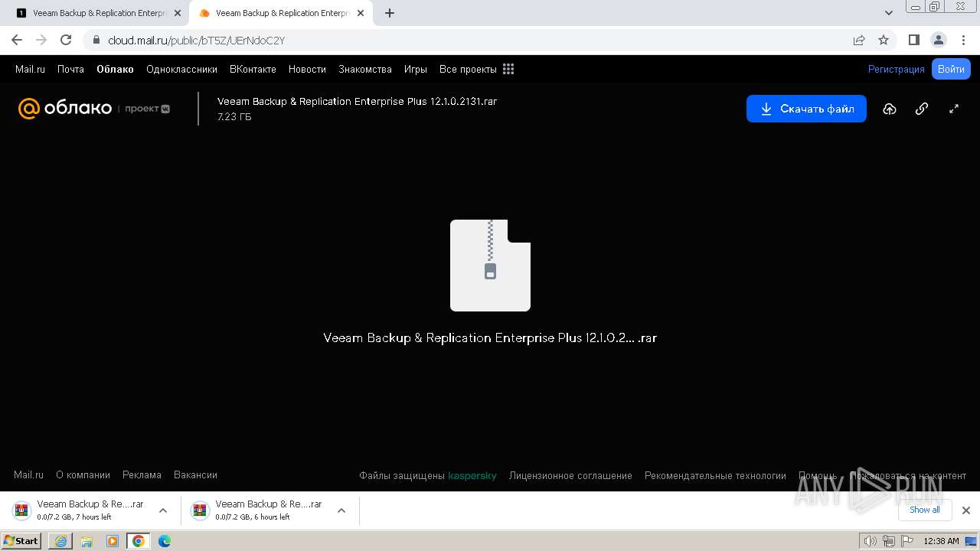Click Скачать файл download button
This screenshot has width=980, height=551.
pyautogui.click(x=806, y=109)
